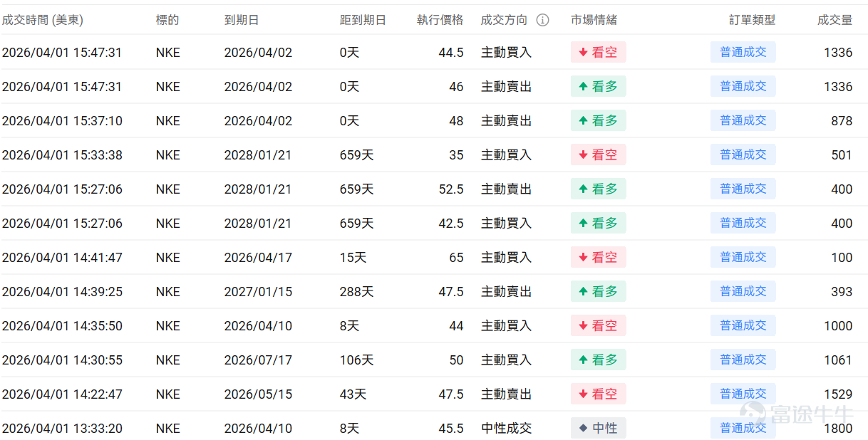Click the volume 1529 cell
The width and height of the screenshot is (868, 440).
coord(838,394)
